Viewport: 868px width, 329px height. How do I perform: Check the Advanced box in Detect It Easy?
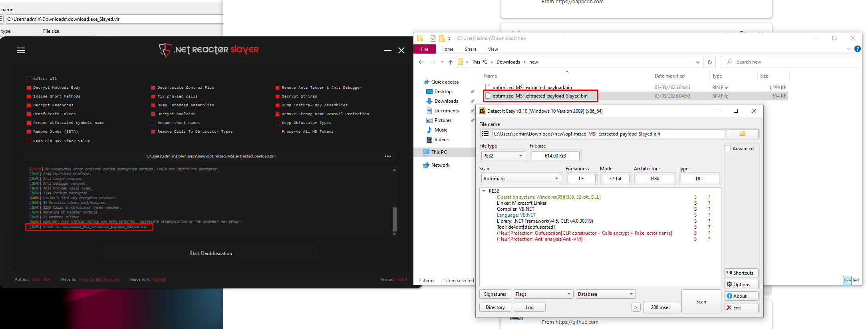728,149
